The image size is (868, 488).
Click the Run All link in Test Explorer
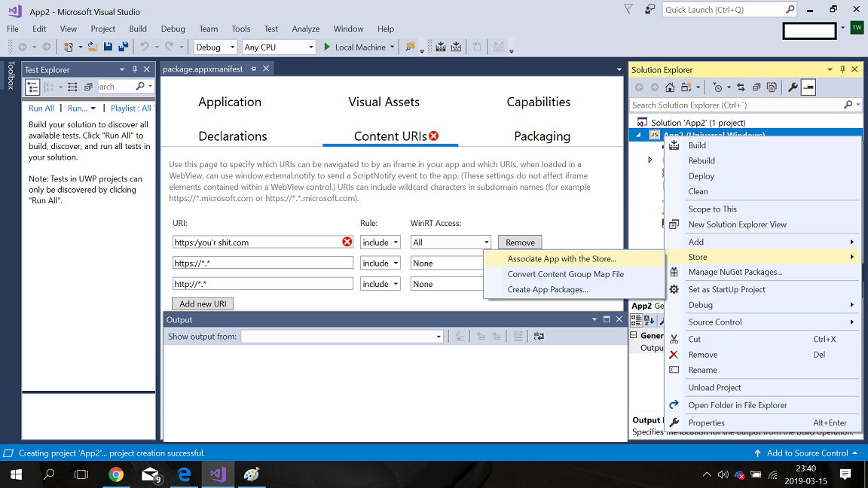[x=41, y=108]
